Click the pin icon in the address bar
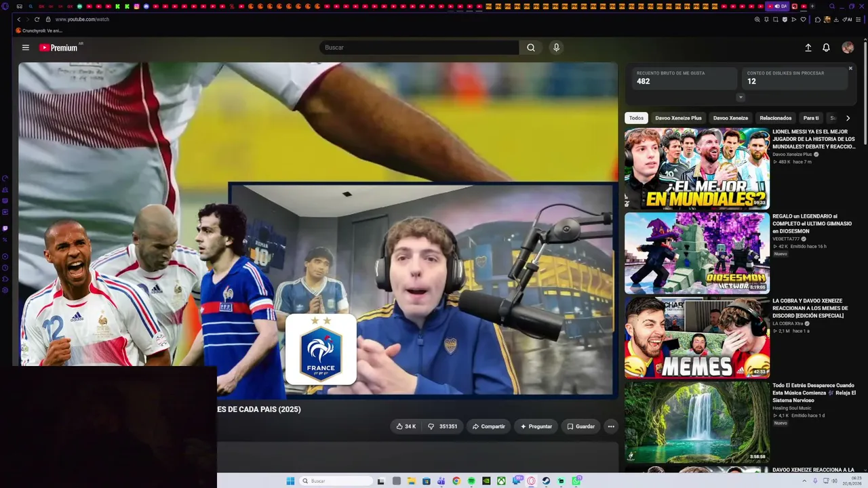This screenshot has height=488, width=868. click(x=766, y=20)
